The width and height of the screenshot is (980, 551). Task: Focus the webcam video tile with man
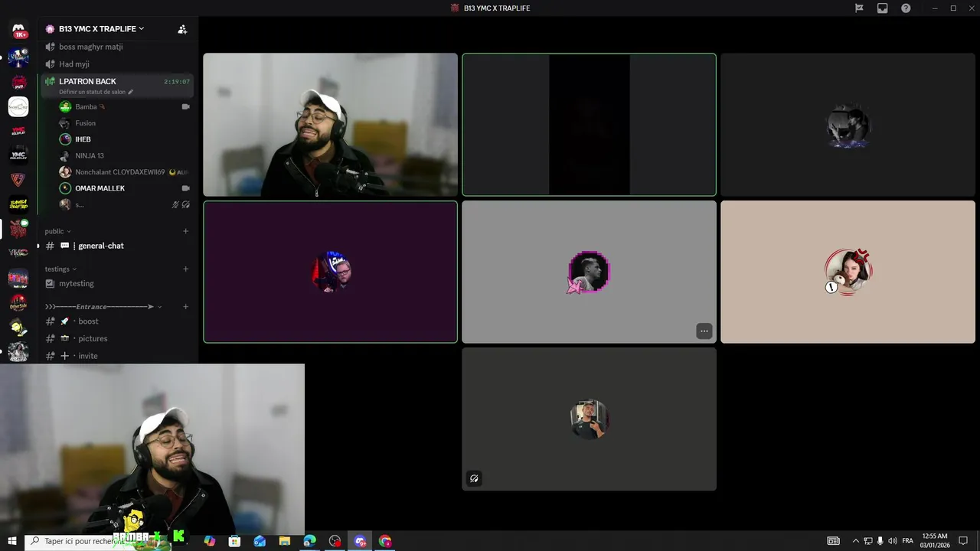[x=330, y=125]
